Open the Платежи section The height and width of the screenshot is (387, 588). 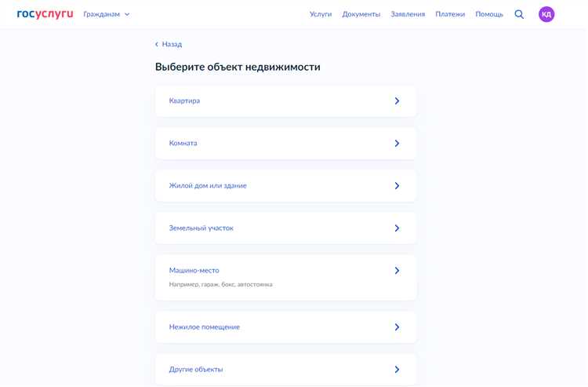pos(450,14)
